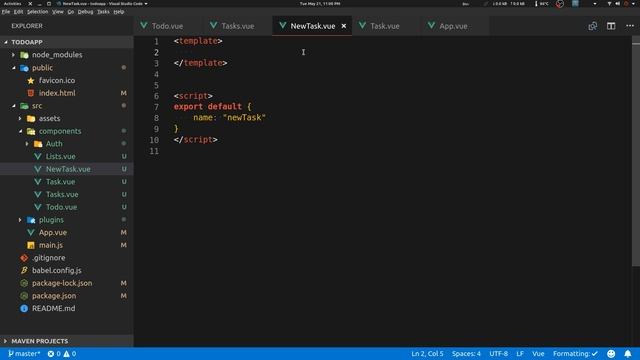Open the Help menu

[x=119, y=12]
